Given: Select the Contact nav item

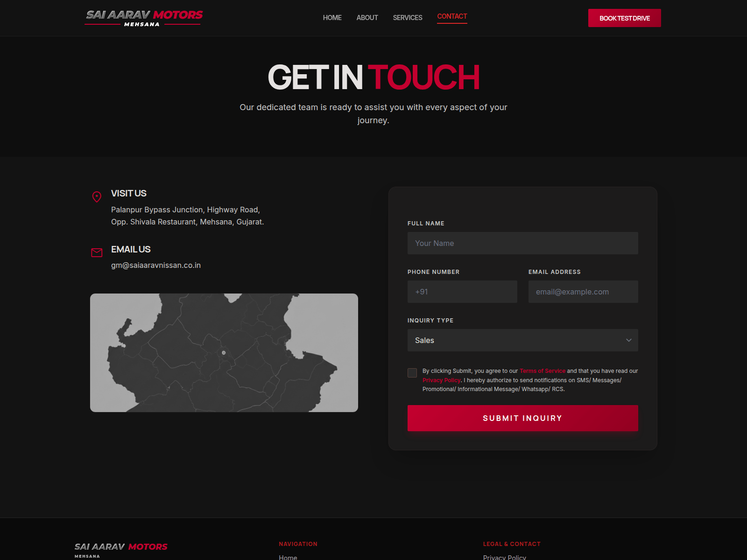Looking at the screenshot, I should pyautogui.click(x=452, y=17).
